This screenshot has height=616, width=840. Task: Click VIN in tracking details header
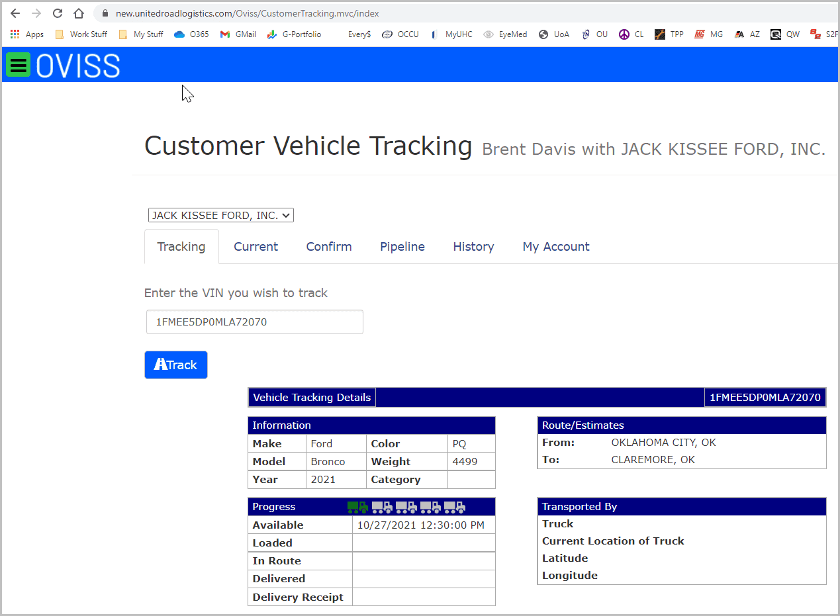[x=765, y=398]
